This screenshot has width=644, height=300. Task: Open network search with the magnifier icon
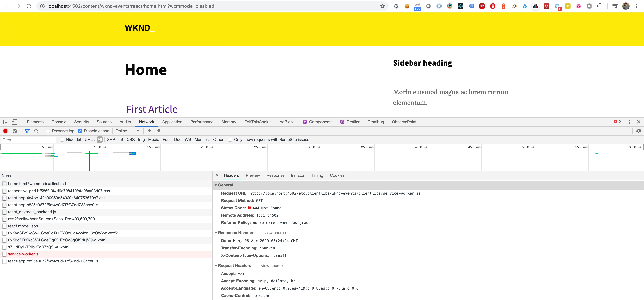(37, 131)
